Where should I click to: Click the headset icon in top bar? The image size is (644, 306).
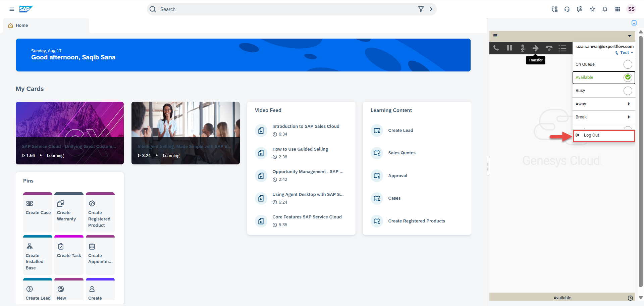click(x=567, y=9)
